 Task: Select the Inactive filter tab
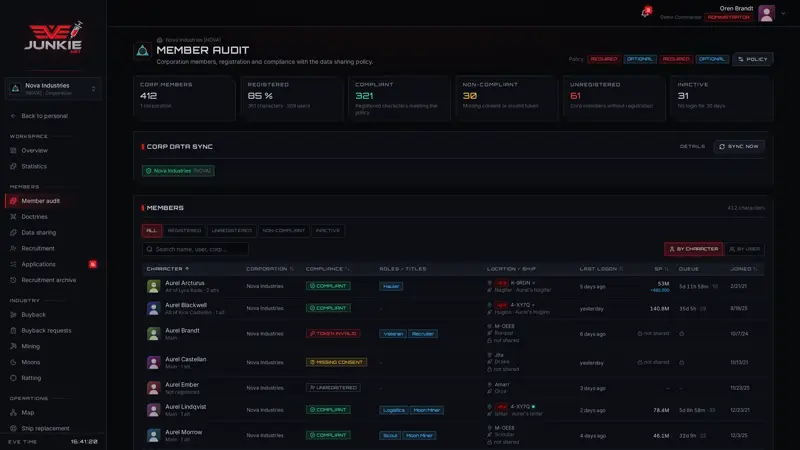(x=328, y=231)
